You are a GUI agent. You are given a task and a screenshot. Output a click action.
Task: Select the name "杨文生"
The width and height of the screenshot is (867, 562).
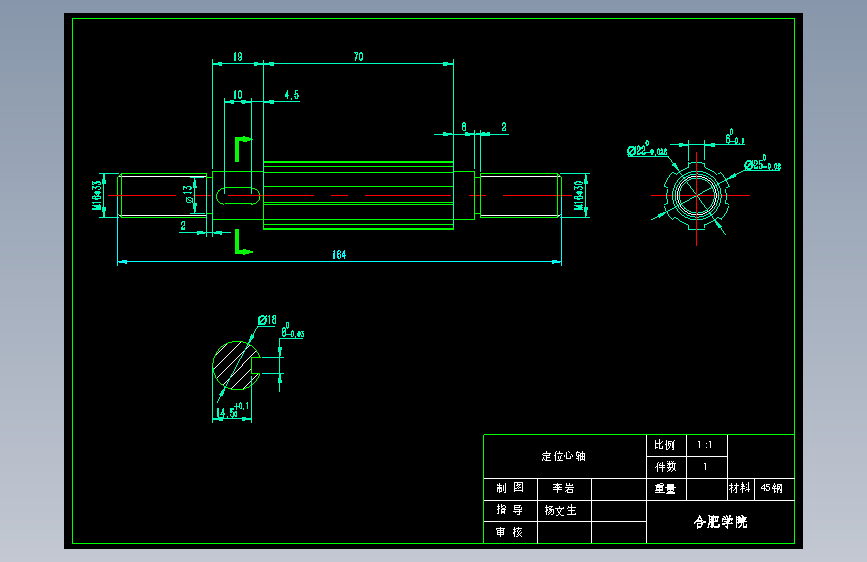pos(560,511)
